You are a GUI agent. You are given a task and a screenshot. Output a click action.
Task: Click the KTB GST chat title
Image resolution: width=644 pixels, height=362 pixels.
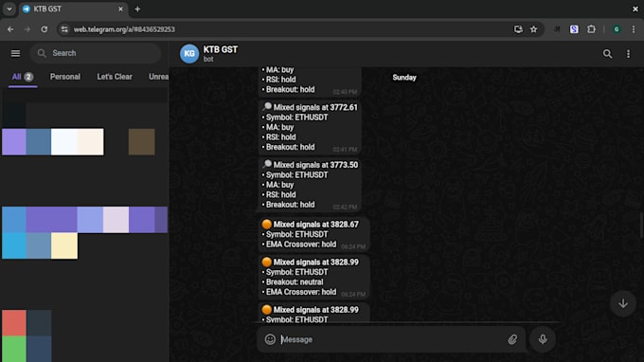click(x=221, y=49)
